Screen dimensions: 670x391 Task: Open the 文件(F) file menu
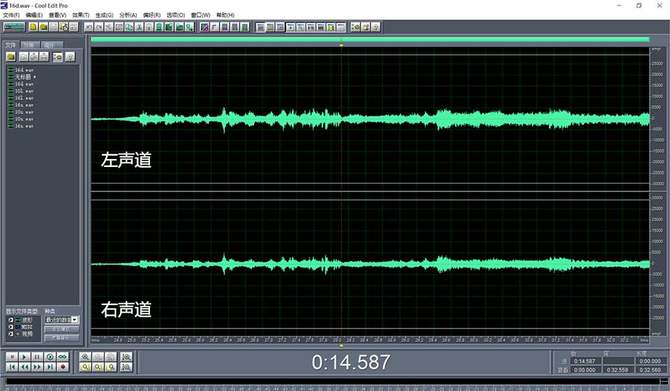coord(11,15)
